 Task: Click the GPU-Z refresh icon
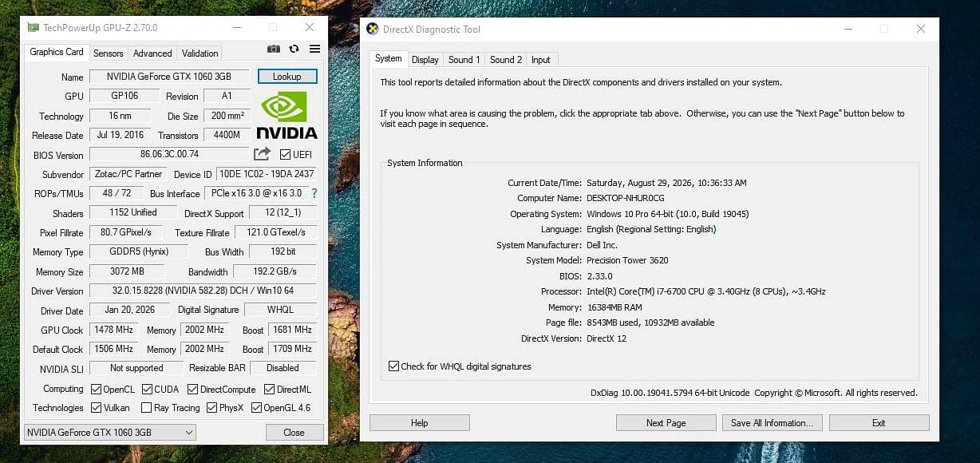pyautogui.click(x=294, y=49)
